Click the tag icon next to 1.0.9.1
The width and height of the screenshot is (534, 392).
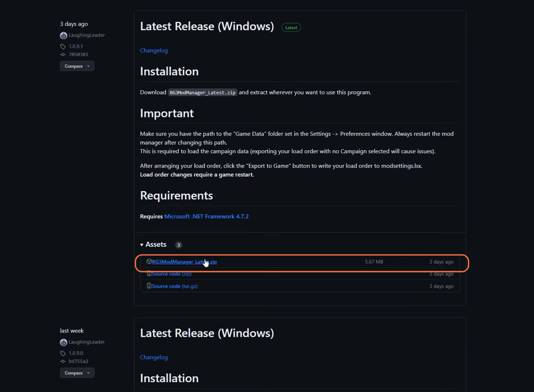point(63,46)
